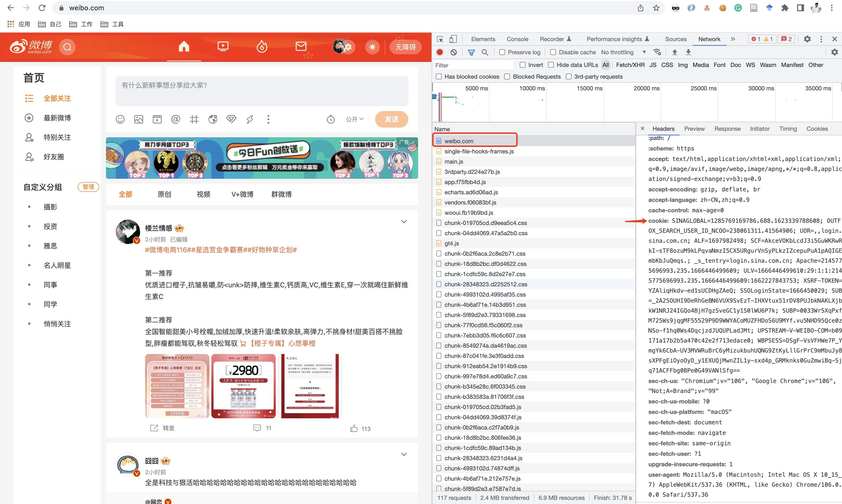842x504 pixels.
Task: Click the DevTools inspect element picker icon
Action: (440, 39)
